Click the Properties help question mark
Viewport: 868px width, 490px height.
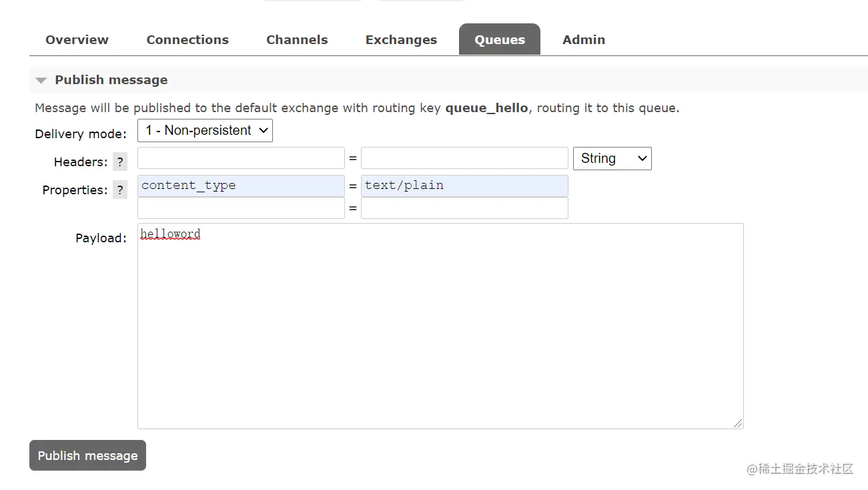pyautogui.click(x=120, y=190)
